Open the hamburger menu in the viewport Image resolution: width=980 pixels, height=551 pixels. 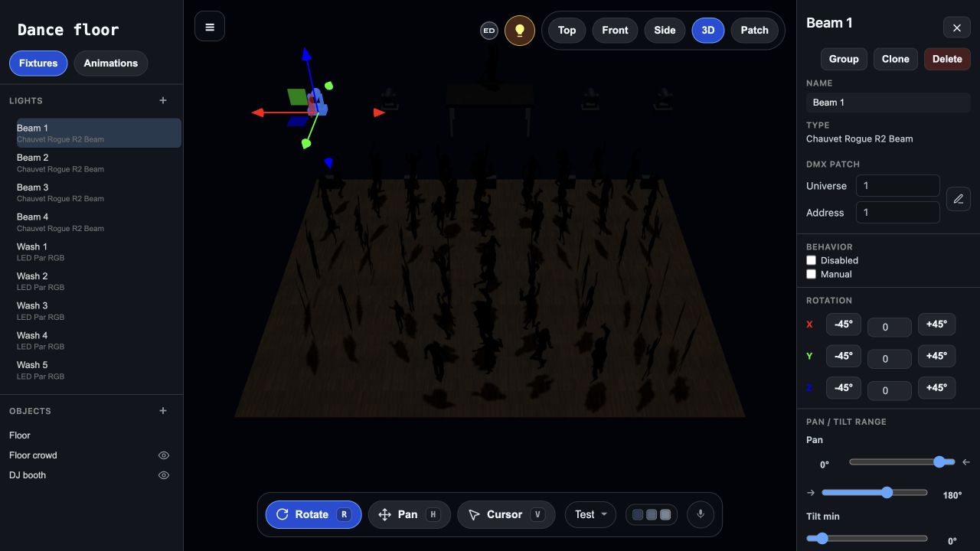point(210,27)
